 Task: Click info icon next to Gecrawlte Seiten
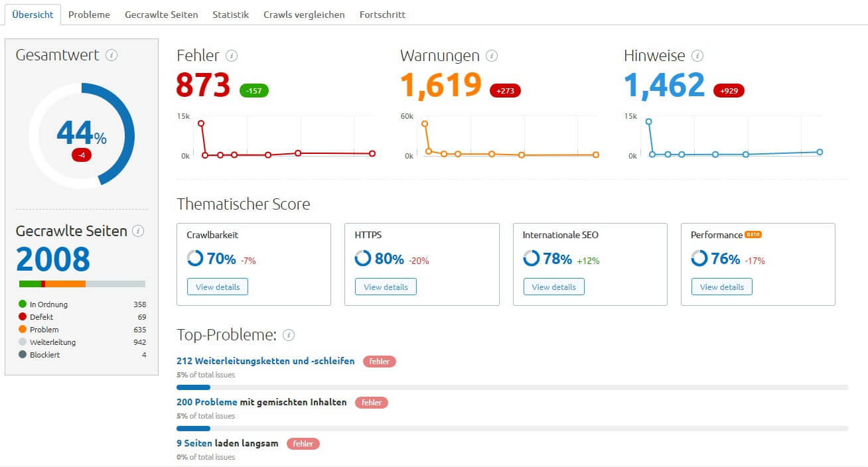(x=138, y=231)
